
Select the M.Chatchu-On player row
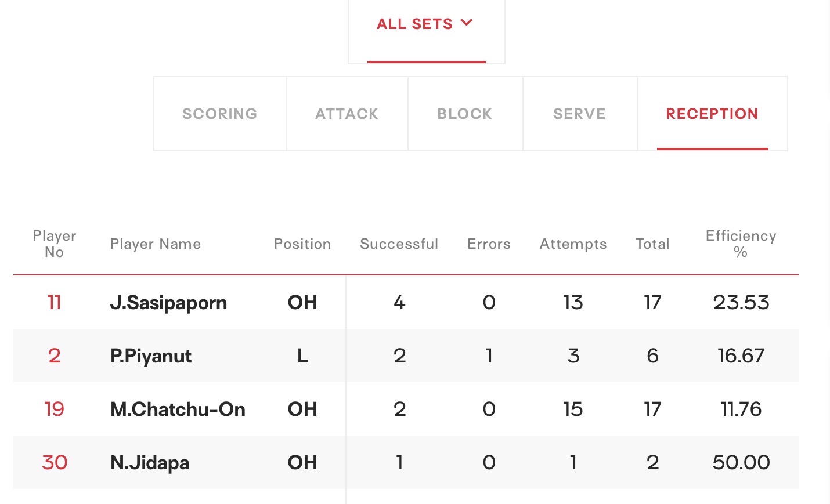[406, 409]
